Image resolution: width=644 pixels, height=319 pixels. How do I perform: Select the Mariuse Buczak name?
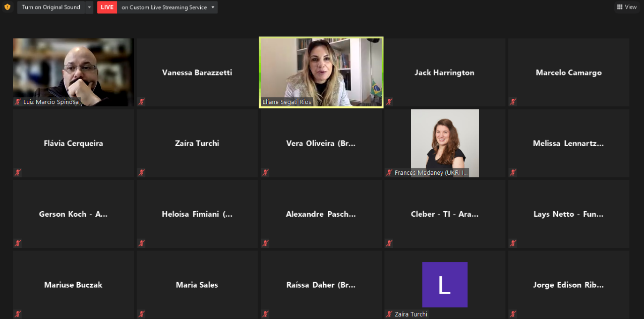(x=74, y=285)
